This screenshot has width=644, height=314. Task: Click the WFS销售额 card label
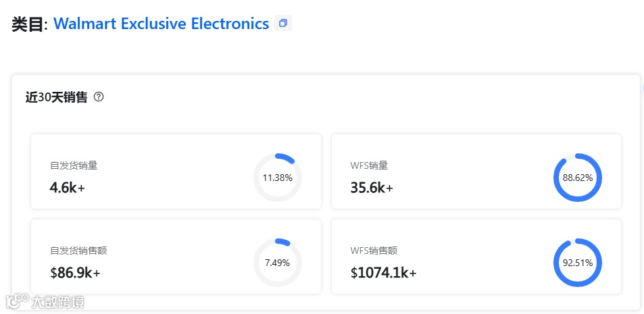tap(373, 251)
